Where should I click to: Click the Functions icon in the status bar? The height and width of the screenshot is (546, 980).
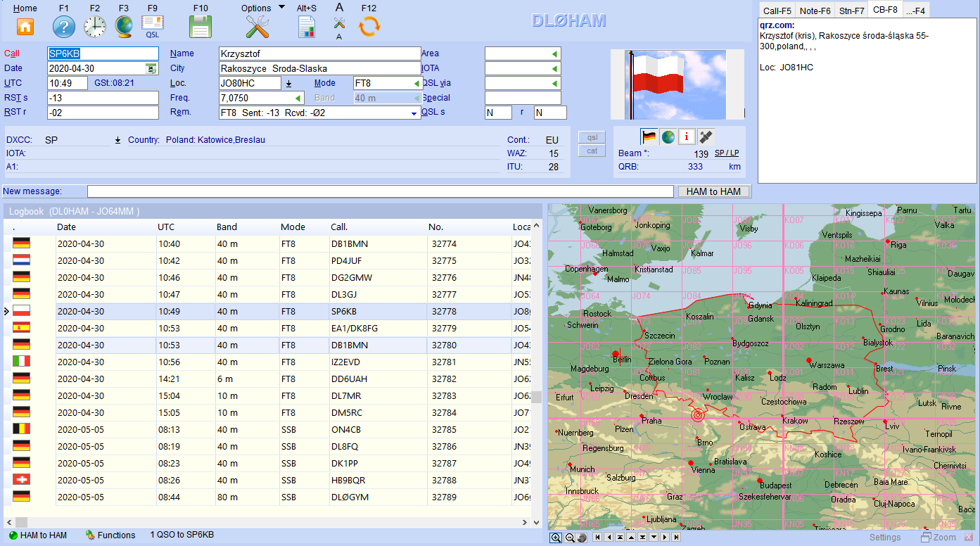(x=90, y=535)
